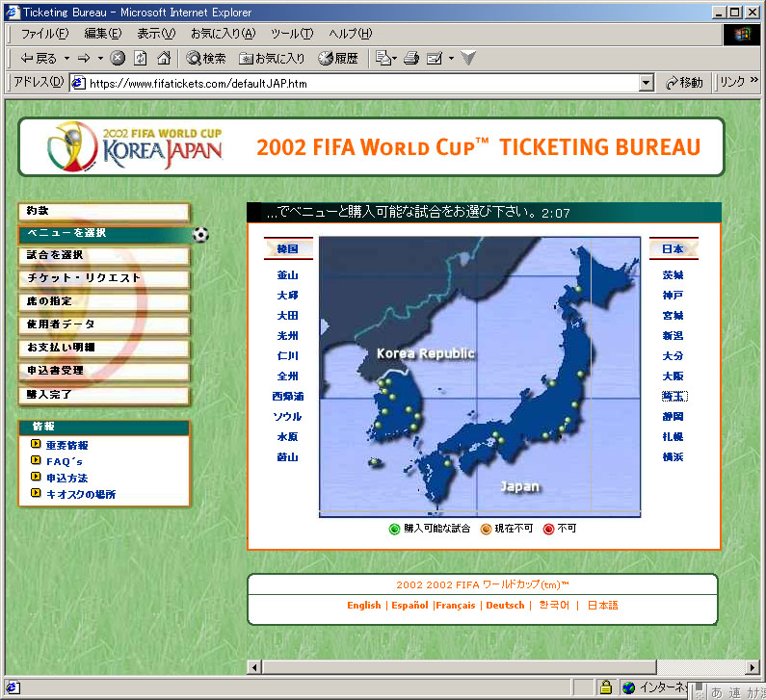Choose the 仁川 venue link
Viewport: 766px width, 700px height.
[x=288, y=356]
